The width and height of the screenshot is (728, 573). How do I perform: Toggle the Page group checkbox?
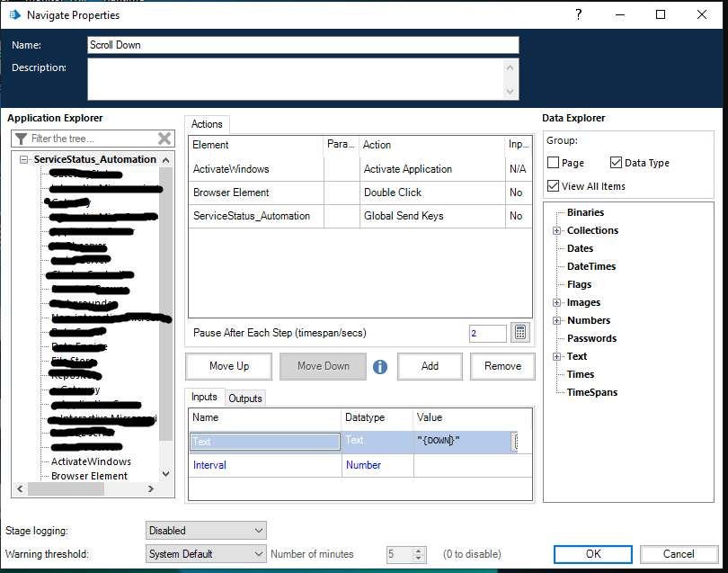(554, 163)
